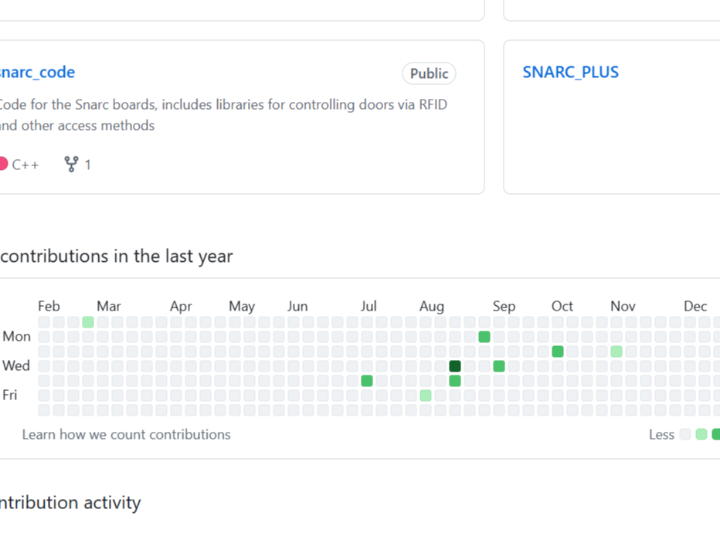Select the green Thursday cell in July
Screen dimensions: 720x540
[367, 381]
